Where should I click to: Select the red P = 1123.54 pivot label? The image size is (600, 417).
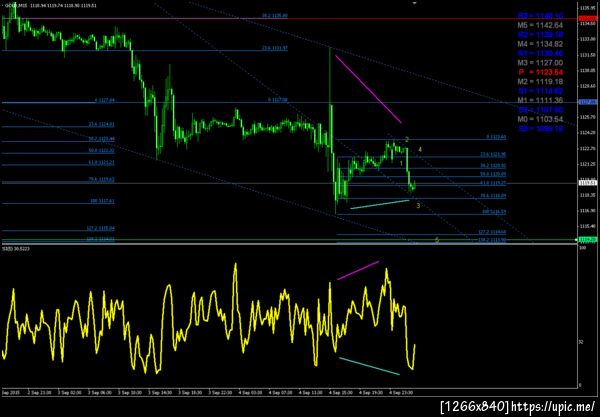540,72
